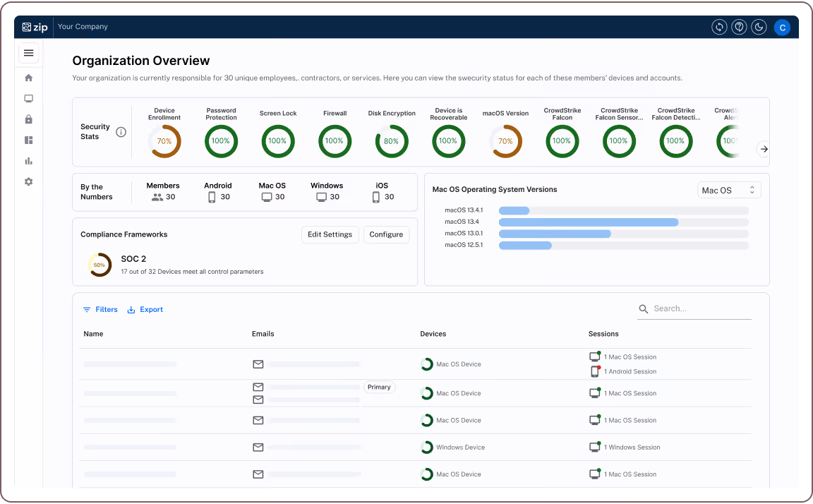
Task: Collapse the sidebar using the hamburger toggle
Action: pyautogui.click(x=28, y=53)
